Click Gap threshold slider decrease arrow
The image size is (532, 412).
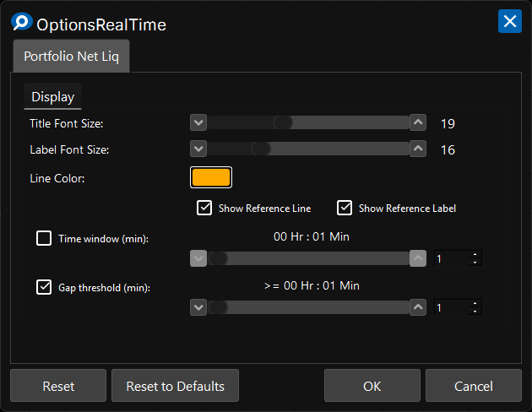click(198, 307)
